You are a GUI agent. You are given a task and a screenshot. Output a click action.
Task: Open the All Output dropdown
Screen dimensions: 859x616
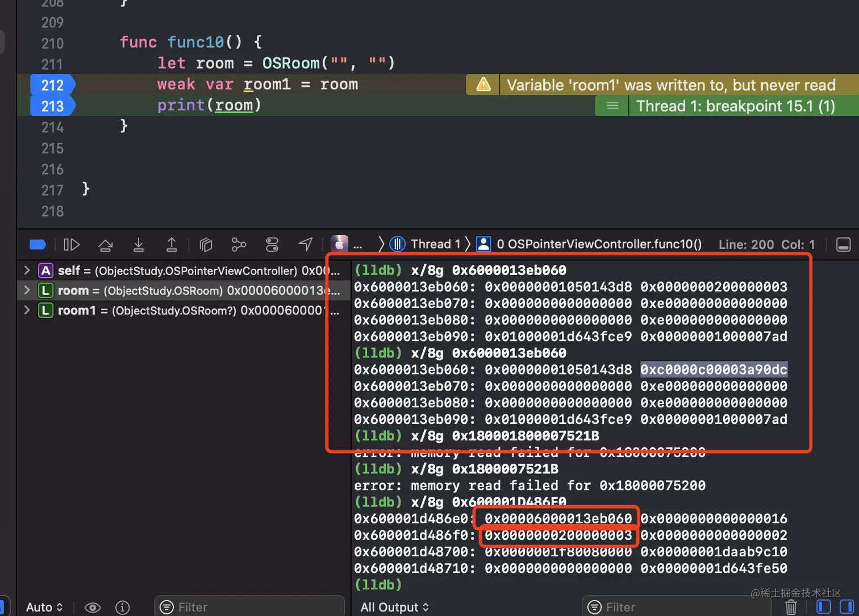tap(394, 607)
